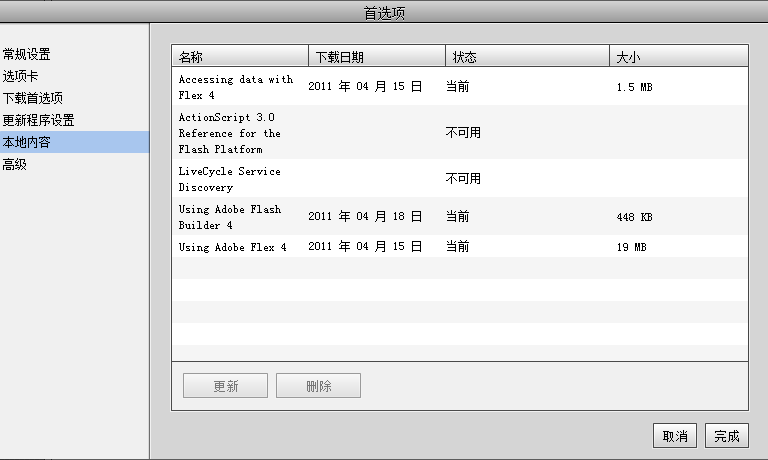Click download date of Accessing data row
This screenshot has height=460, width=768.
(x=365, y=86)
